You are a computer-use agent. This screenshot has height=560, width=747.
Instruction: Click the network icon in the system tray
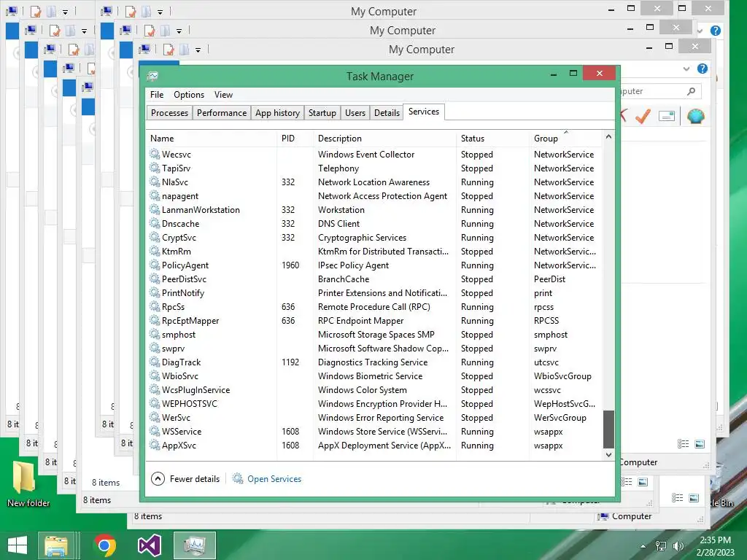[661, 546]
